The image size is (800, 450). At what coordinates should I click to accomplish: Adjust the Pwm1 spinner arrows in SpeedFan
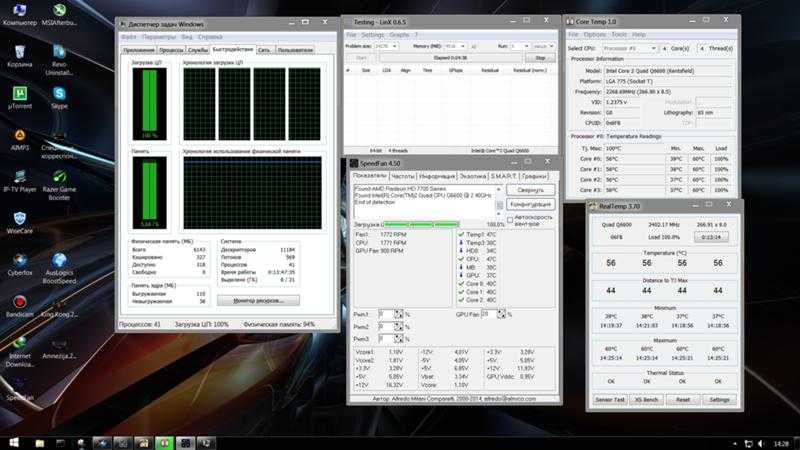click(398, 314)
